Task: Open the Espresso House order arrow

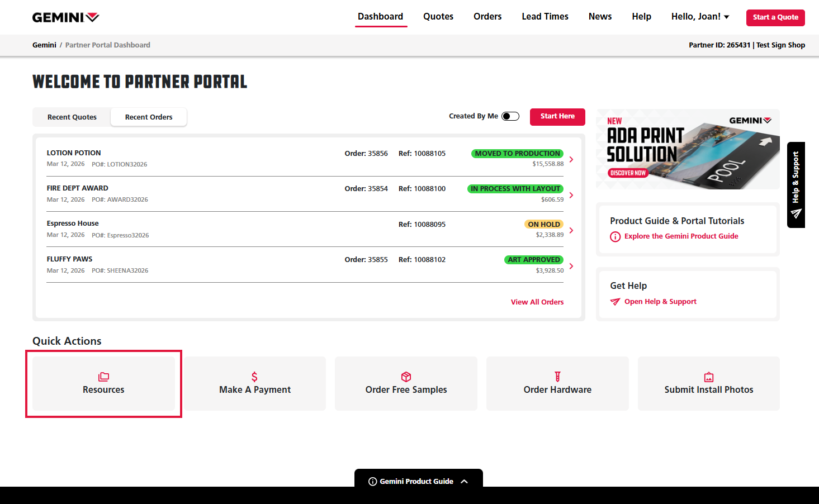Action: point(571,230)
